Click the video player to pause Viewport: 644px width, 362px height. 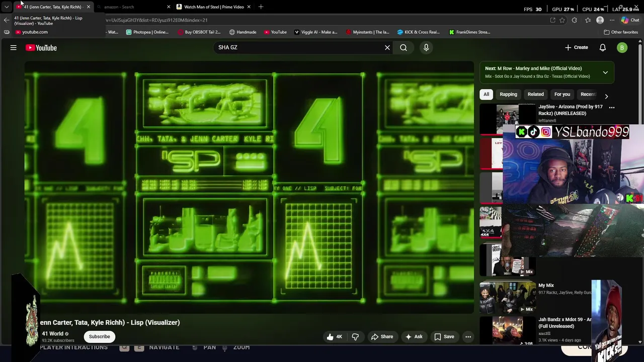(249, 188)
